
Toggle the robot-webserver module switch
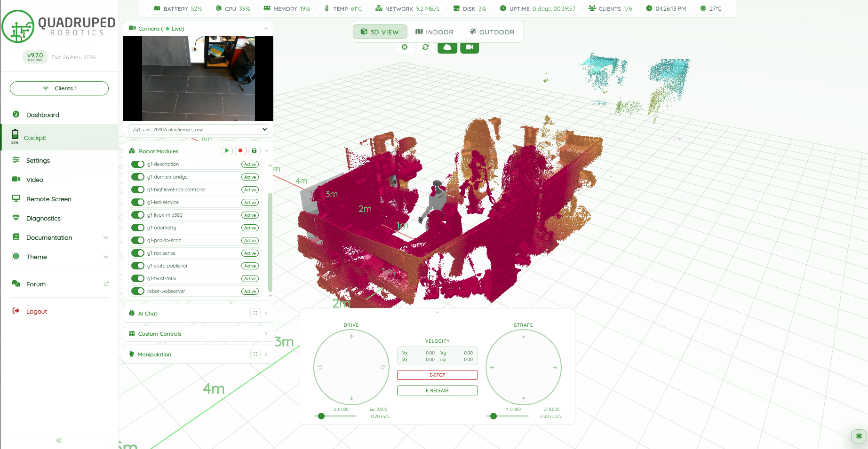[138, 291]
